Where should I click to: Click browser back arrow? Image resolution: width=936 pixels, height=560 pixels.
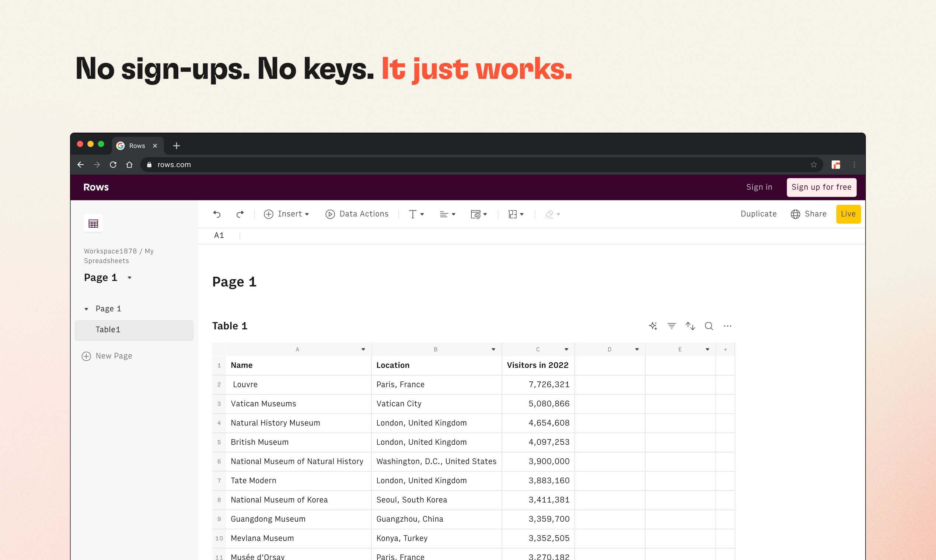tap(80, 165)
